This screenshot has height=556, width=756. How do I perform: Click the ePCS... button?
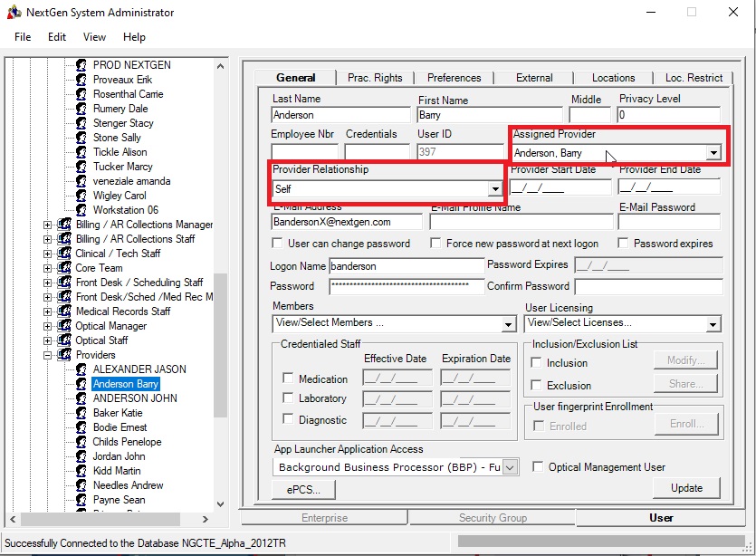tap(303, 490)
